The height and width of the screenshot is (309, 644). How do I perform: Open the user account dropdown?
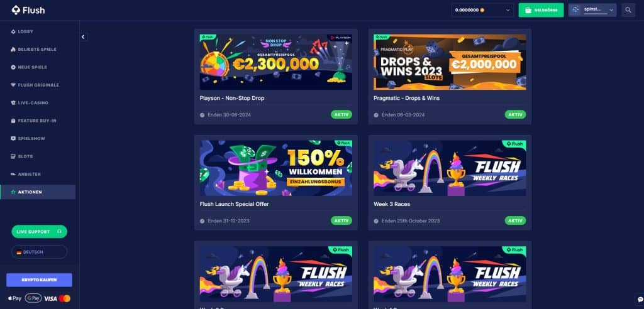coord(592,10)
